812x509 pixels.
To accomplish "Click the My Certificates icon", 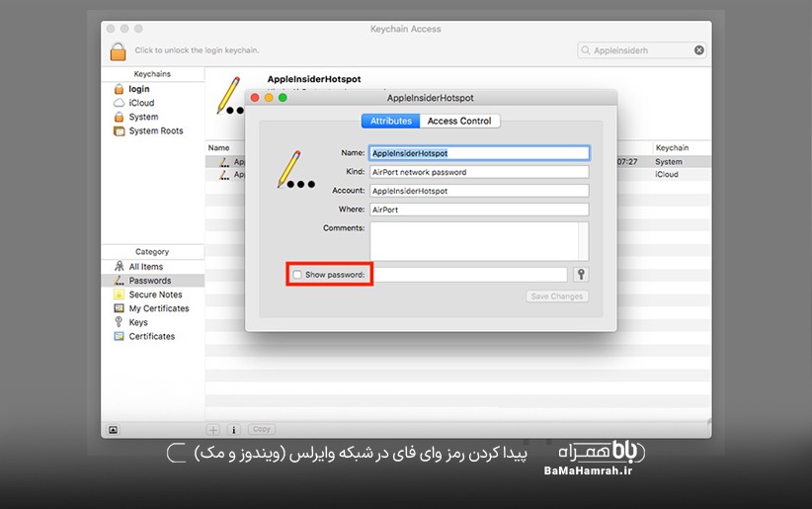I will point(119,308).
